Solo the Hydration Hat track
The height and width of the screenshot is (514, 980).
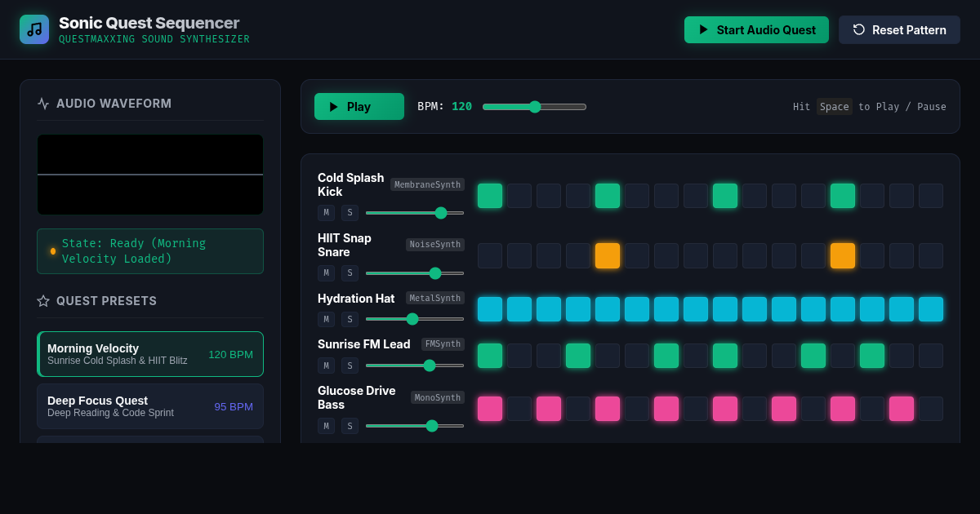[350, 319]
